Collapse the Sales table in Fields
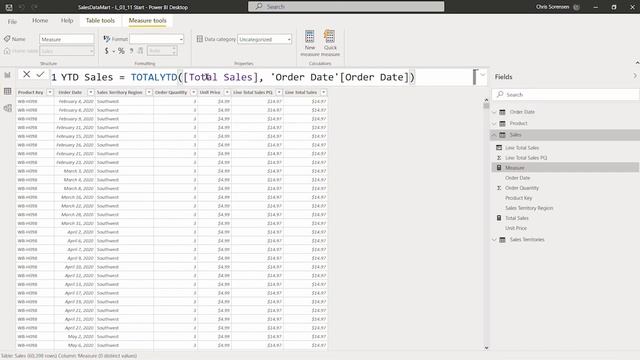The width and height of the screenshot is (640, 360). point(494,135)
